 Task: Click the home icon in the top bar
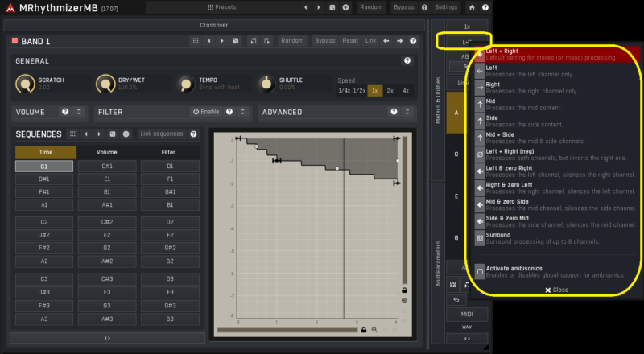tap(472, 6)
